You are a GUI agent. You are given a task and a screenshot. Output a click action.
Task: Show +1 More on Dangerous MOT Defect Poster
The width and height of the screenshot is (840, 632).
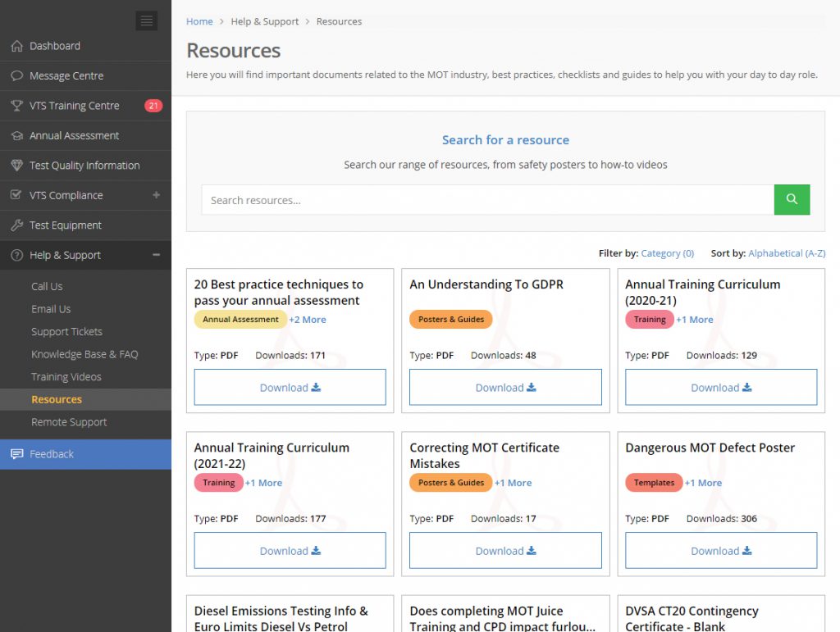click(x=703, y=483)
